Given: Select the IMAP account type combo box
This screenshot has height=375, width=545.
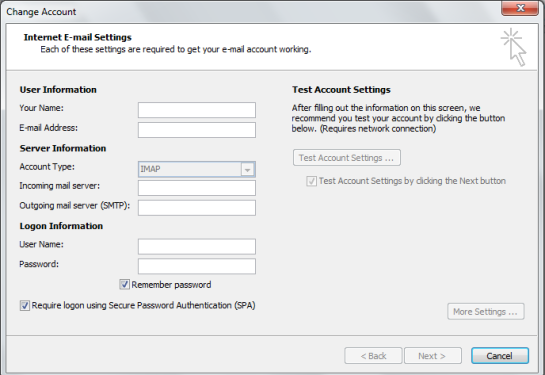Looking at the screenshot, I should click(x=197, y=169).
